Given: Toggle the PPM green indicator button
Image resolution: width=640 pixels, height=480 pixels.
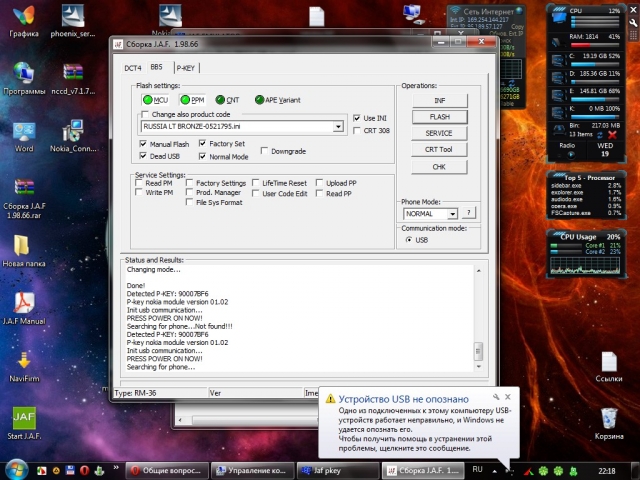Looking at the screenshot, I should (x=185, y=100).
